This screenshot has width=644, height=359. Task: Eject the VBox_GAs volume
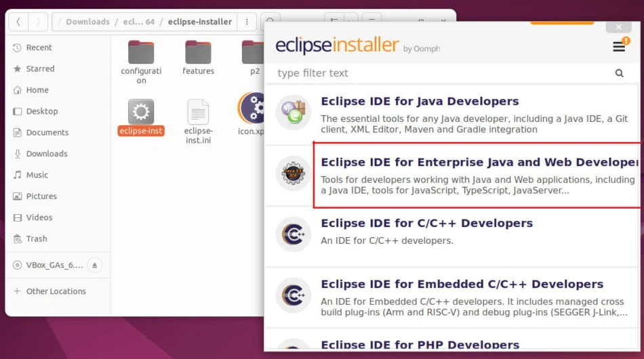click(95, 265)
